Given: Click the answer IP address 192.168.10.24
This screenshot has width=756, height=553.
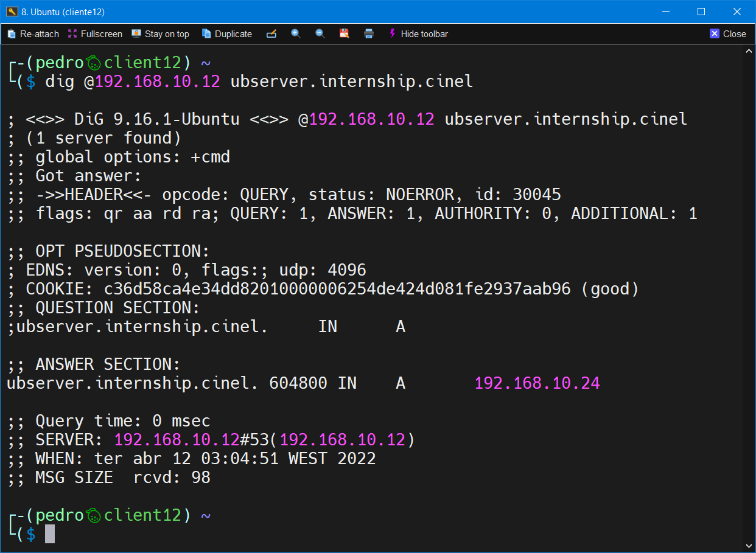Looking at the screenshot, I should click(x=537, y=383).
